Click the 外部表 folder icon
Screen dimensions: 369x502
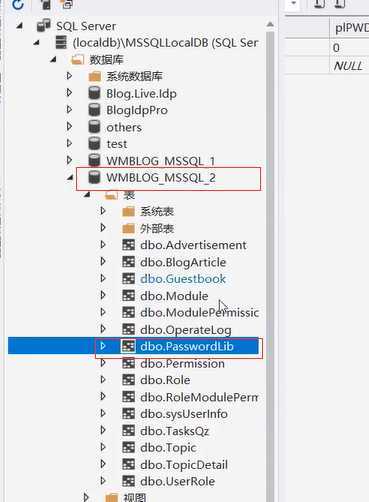click(x=128, y=229)
